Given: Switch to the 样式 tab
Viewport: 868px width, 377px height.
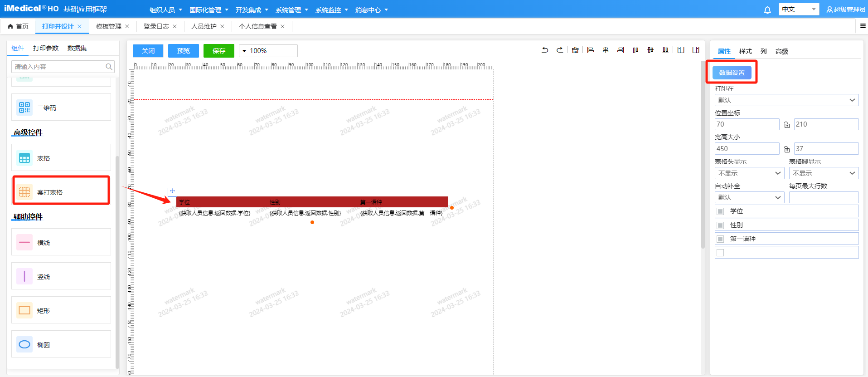Looking at the screenshot, I should [x=745, y=51].
